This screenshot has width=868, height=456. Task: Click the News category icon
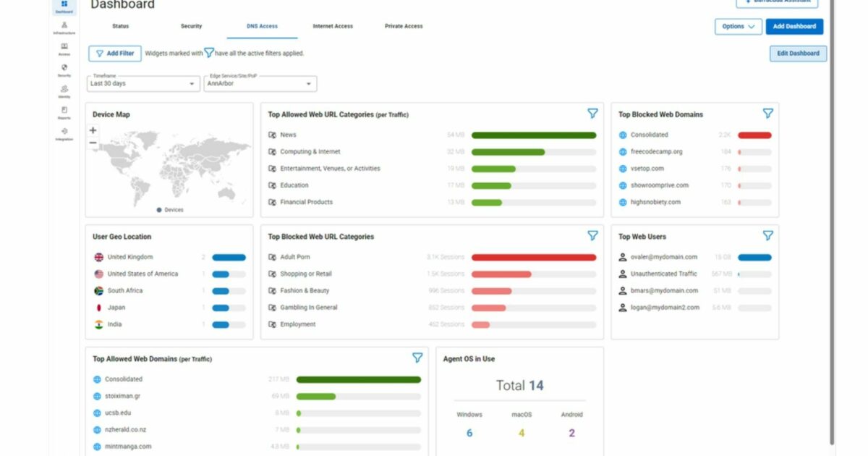pos(273,135)
